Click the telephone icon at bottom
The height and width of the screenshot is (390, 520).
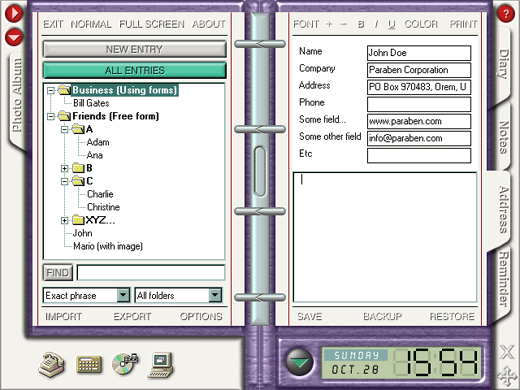coord(51,365)
